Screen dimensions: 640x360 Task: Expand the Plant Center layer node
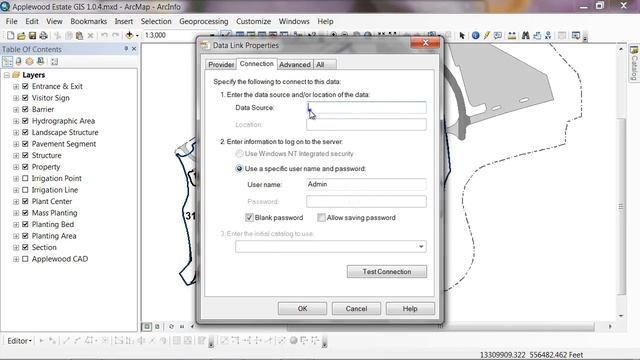point(16,201)
